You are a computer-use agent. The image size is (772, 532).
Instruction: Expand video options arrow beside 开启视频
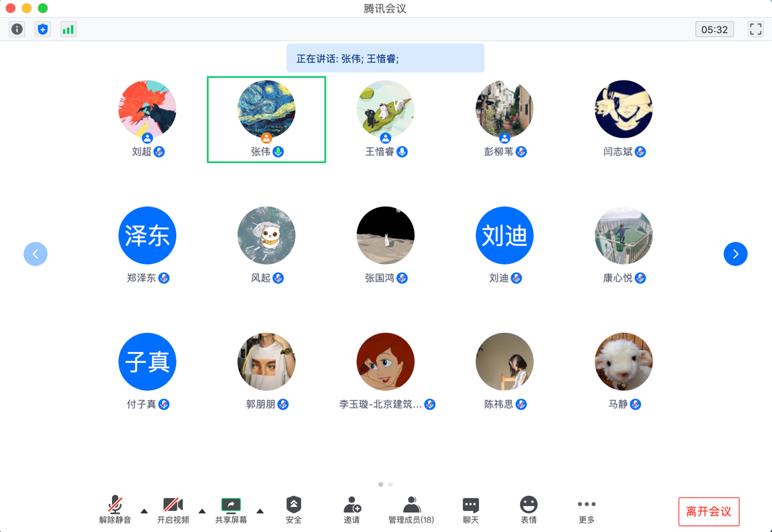click(x=202, y=511)
